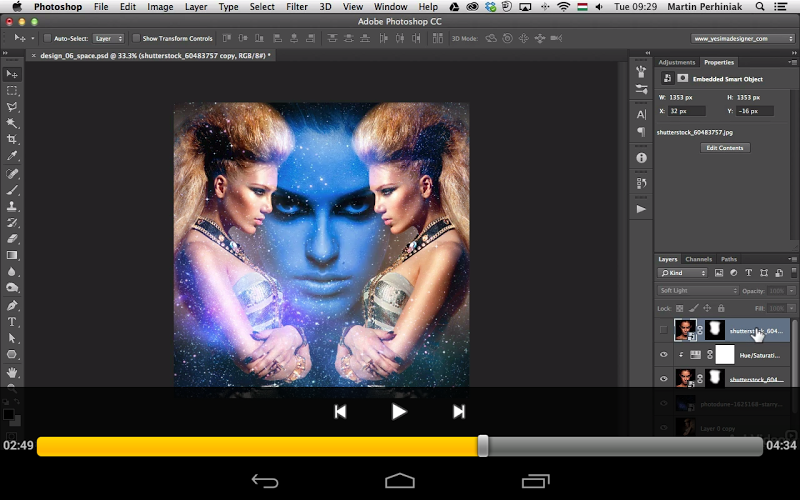Click the pixel layer filter icon

click(718, 273)
